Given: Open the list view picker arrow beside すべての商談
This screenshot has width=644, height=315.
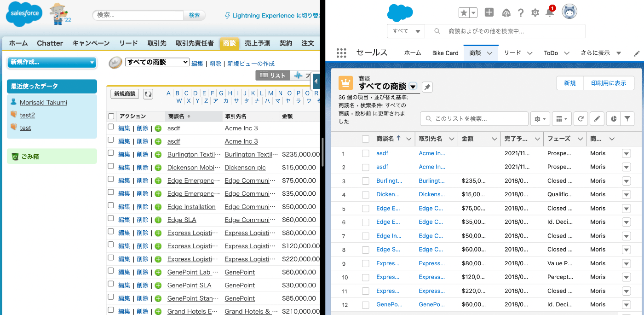Looking at the screenshot, I should (x=413, y=87).
